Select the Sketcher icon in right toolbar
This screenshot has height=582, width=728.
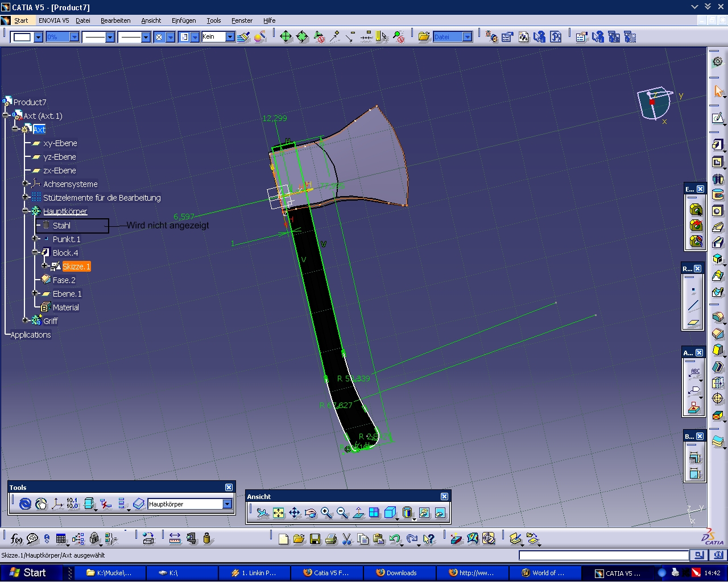[718, 118]
